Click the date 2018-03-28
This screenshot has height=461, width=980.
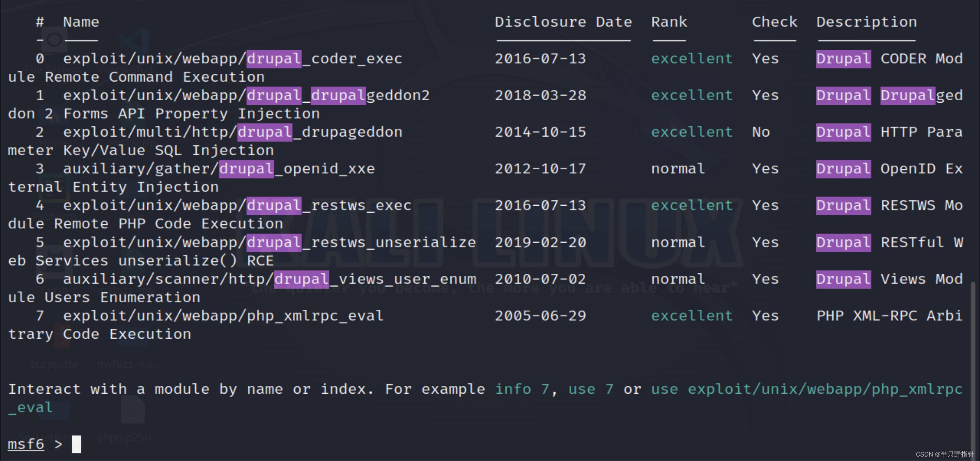pyautogui.click(x=540, y=96)
